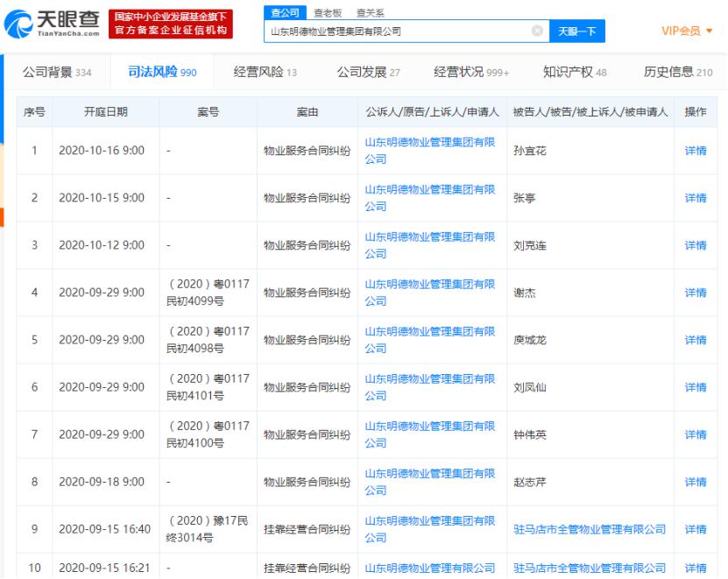This screenshot has height=579, width=728.
Task: Click the 案号 column header
Action: pyautogui.click(x=208, y=112)
